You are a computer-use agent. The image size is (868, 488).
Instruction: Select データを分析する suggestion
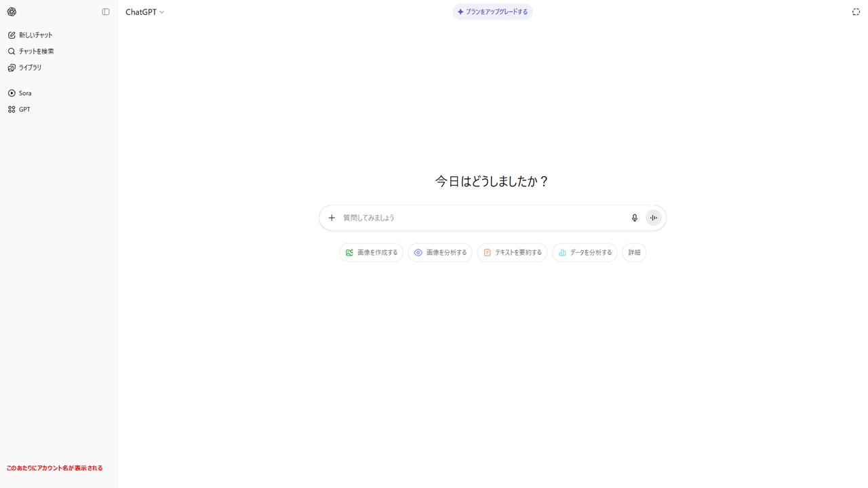pyautogui.click(x=585, y=252)
